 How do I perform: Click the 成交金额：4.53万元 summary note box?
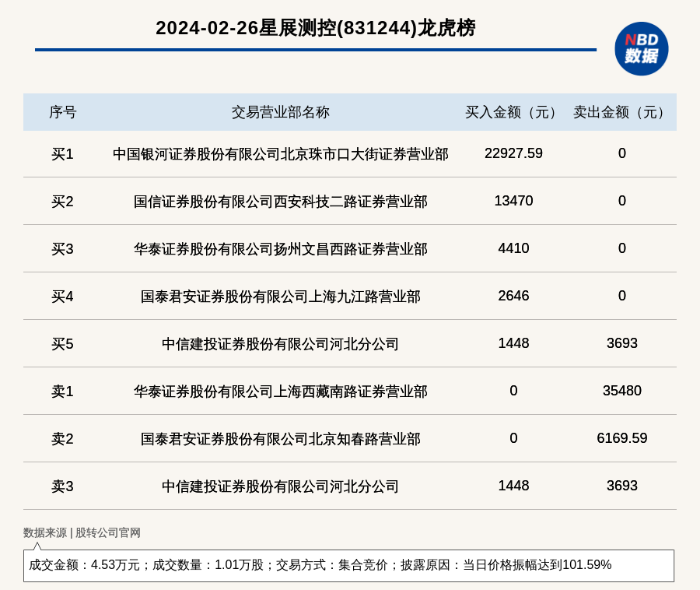[348, 565]
